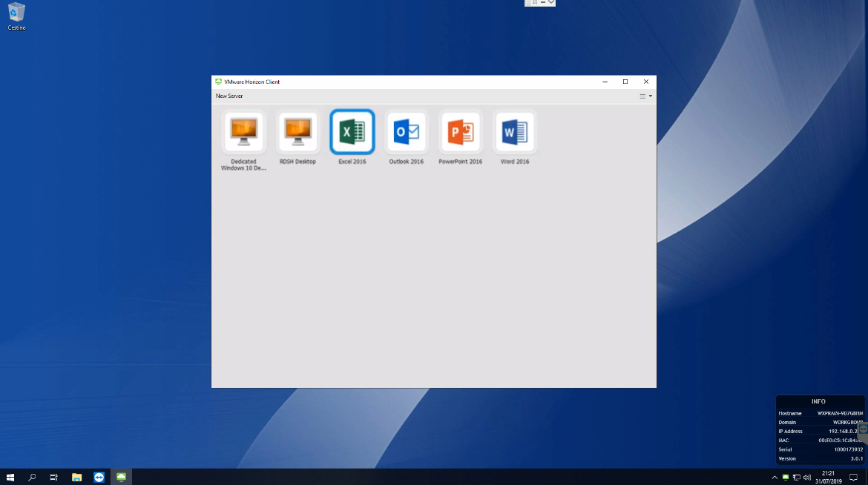Viewport: 868px width, 485px height.
Task: Minimize the VMware Horizon Client window
Action: point(605,82)
